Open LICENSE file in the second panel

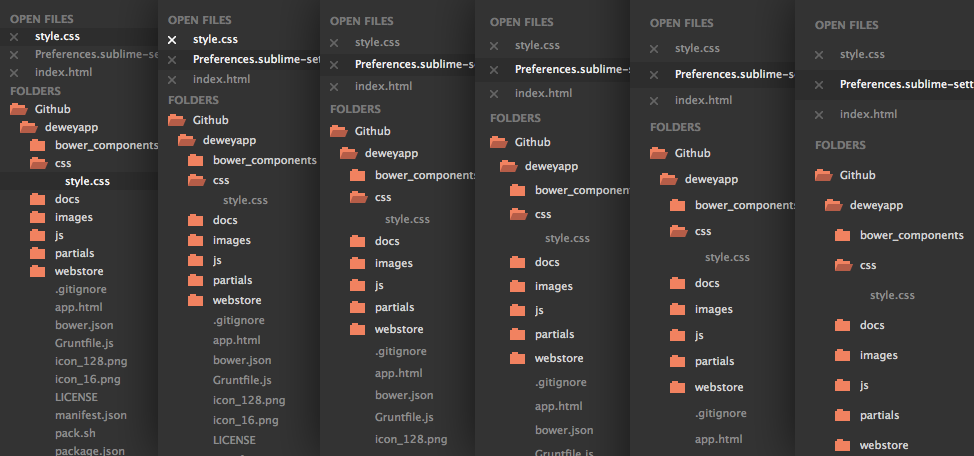[x=234, y=440]
